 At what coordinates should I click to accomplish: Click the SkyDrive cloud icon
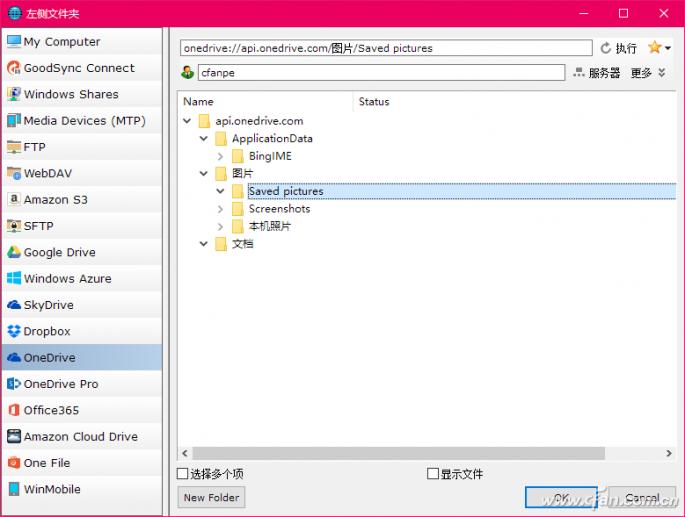tap(14, 305)
